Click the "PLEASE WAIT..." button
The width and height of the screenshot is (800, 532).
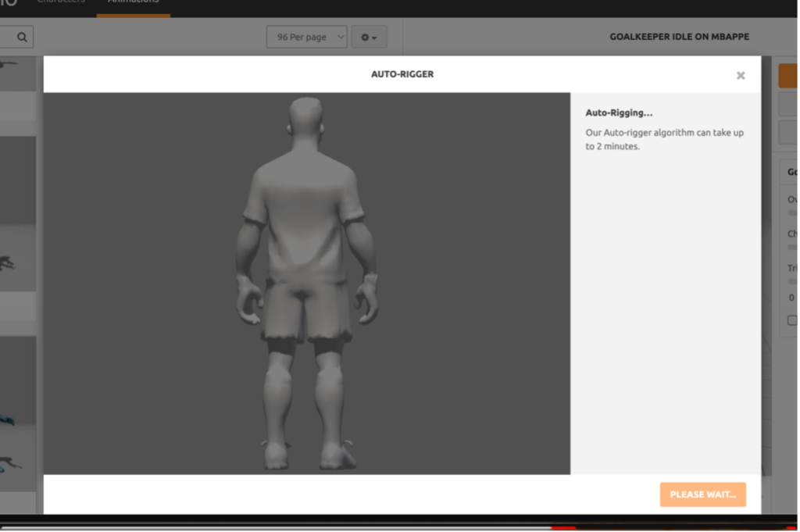click(702, 494)
